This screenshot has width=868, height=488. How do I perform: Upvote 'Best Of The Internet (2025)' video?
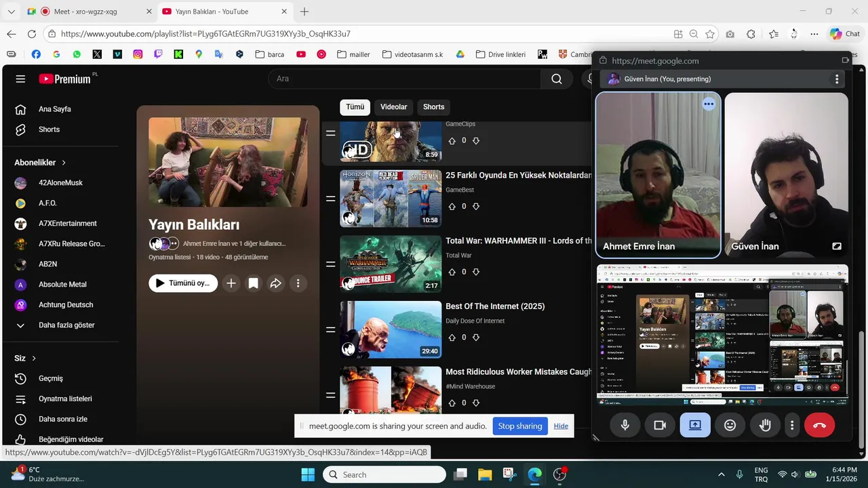click(x=452, y=338)
